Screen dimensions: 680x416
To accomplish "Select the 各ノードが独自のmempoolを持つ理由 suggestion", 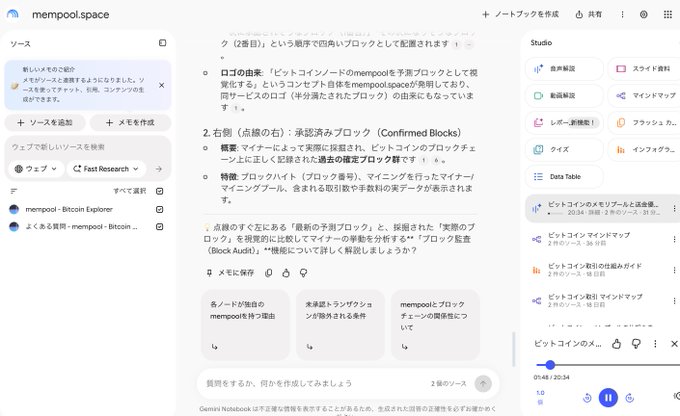I will pyautogui.click(x=245, y=325).
